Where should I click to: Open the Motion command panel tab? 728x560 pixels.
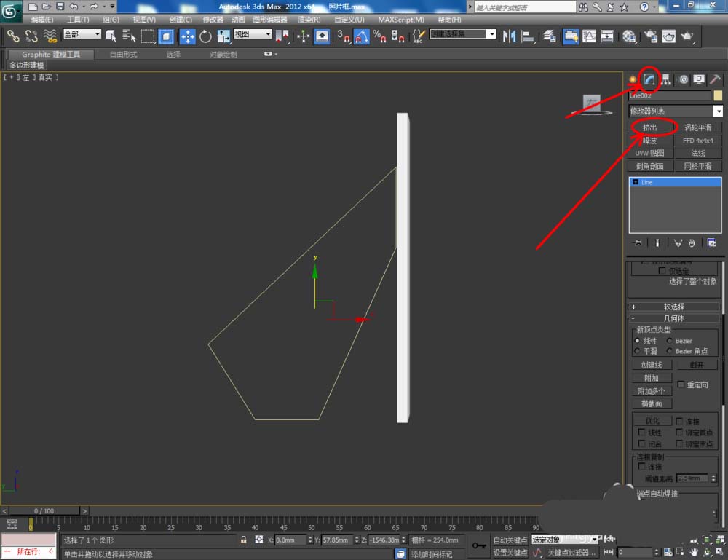pyautogui.click(x=683, y=80)
